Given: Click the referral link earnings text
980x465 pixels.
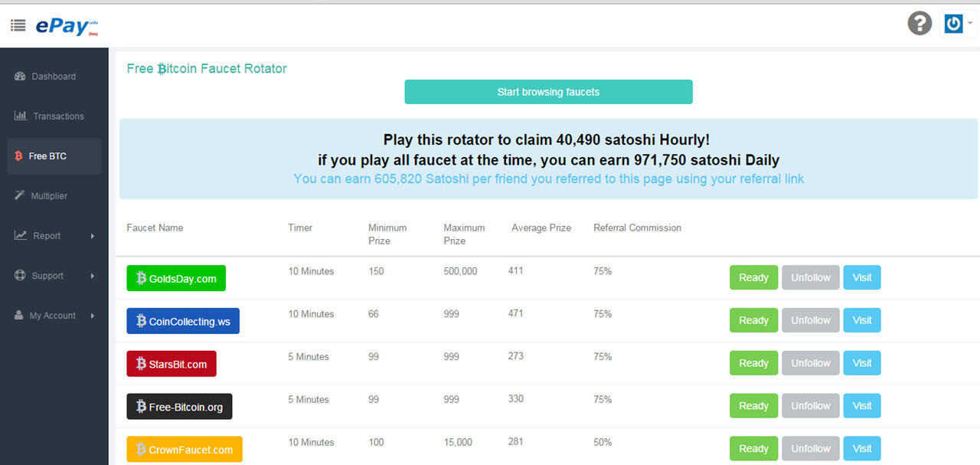Looking at the screenshot, I should click(549, 178).
